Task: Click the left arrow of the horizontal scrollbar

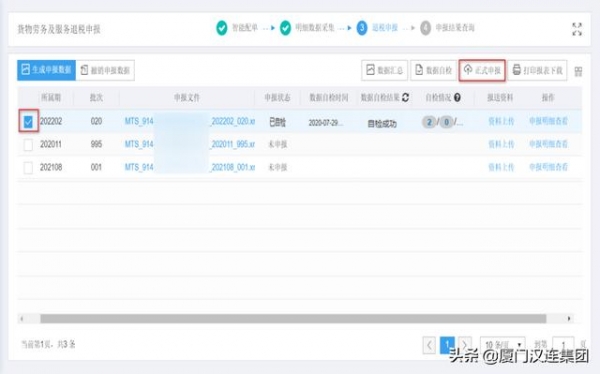Action: (x=22, y=318)
